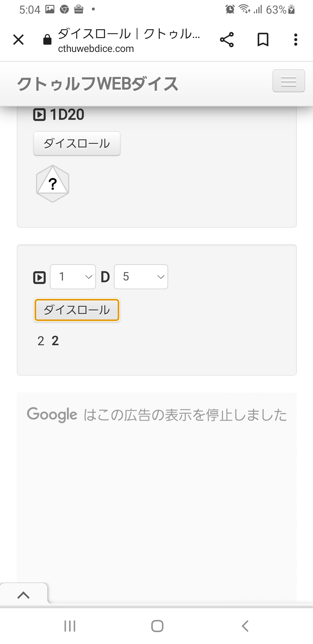Image resolution: width=313 pixels, height=644 pixels.
Task: Open recent apps from navigation bar
Action: (x=70, y=626)
